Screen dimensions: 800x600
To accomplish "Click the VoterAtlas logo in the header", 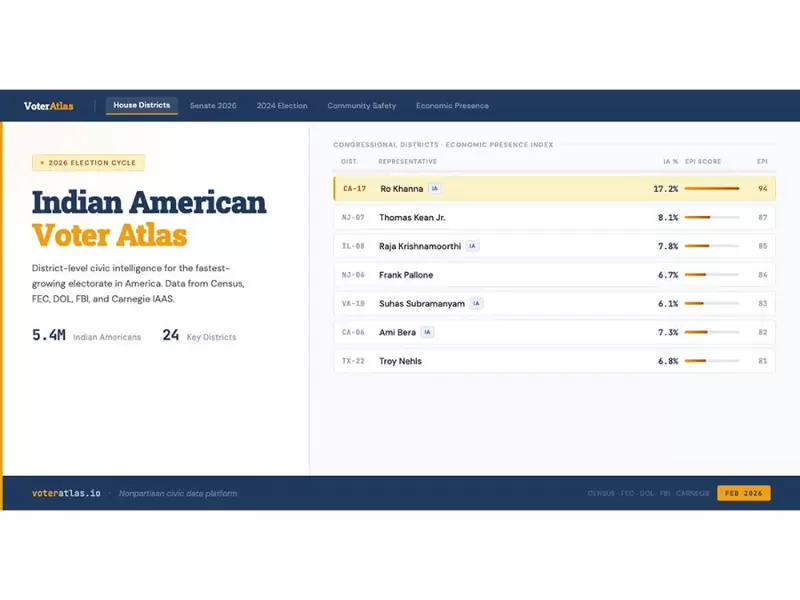I will point(49,106).
